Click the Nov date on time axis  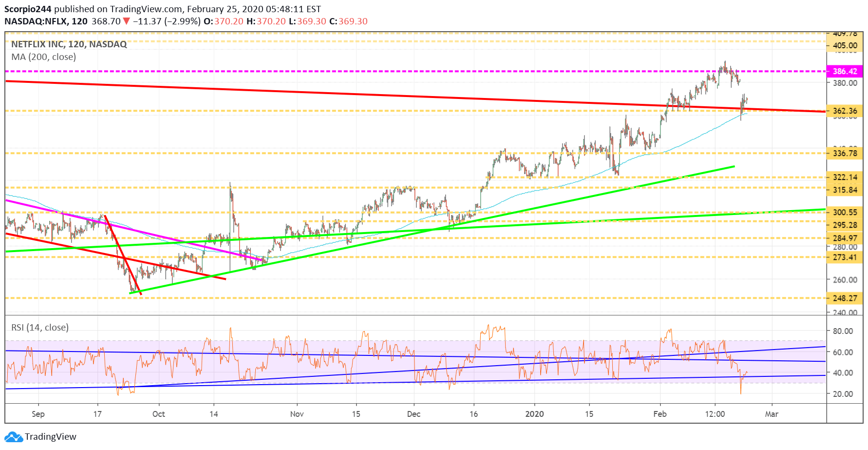(297, 414)
